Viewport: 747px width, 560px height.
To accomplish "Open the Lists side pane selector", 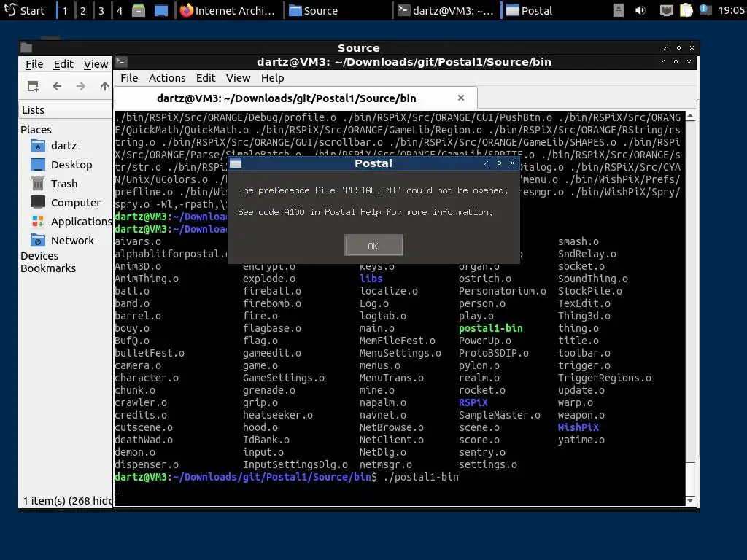I will (66, 110).
